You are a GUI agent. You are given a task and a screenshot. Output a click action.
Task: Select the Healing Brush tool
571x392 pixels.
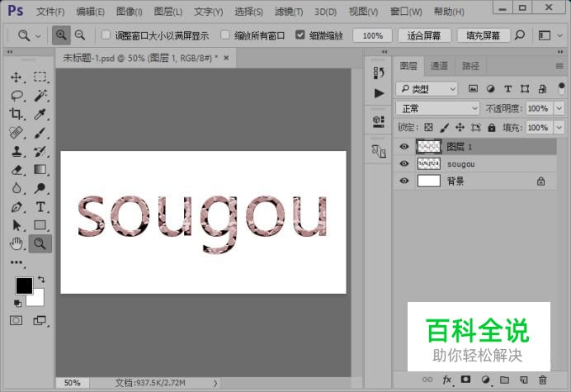(16, 133)
